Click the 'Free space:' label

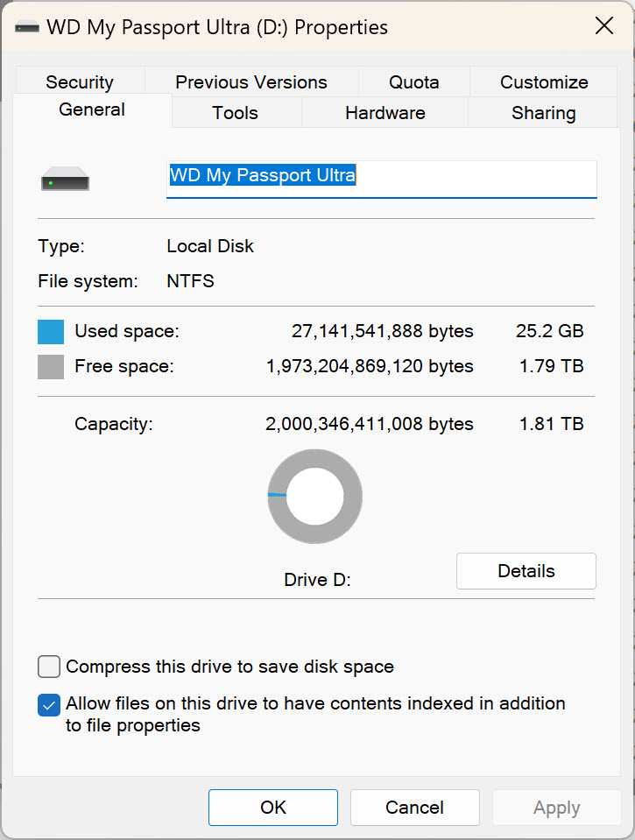(124, 366)
